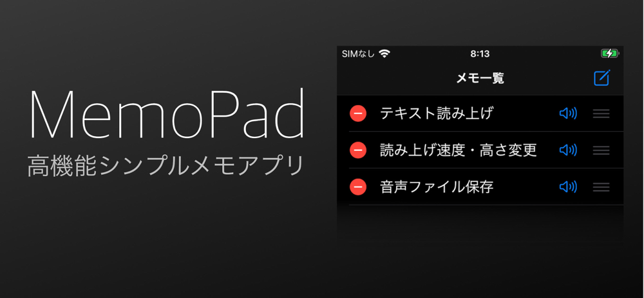This screenshot has height=298, width=644.
Task: Play speech for 音声ファイル保存 memo
Action: 569,187
